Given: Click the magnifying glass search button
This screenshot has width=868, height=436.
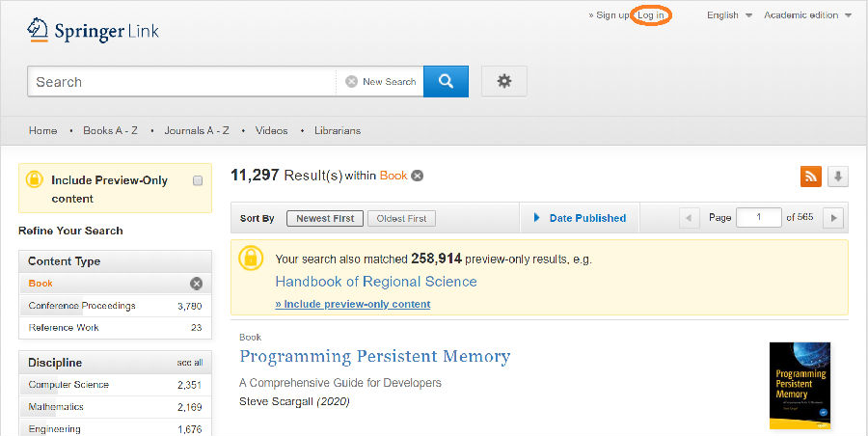Looking at the screenshot, I should pyautogui.click(x=446, y=82).
